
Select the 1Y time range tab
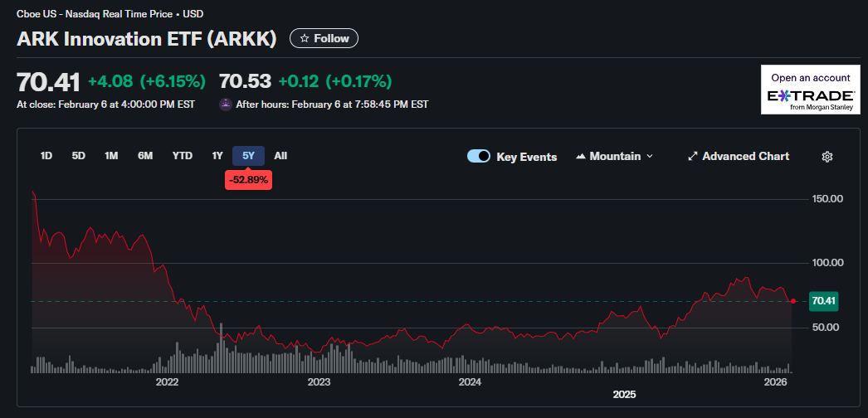click(217, 156)
